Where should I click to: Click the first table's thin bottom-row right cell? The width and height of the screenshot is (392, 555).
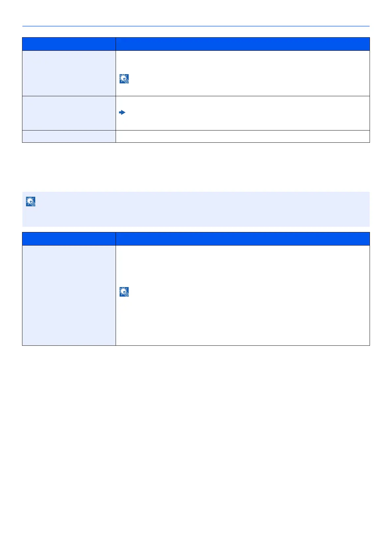tap(242, 136)
